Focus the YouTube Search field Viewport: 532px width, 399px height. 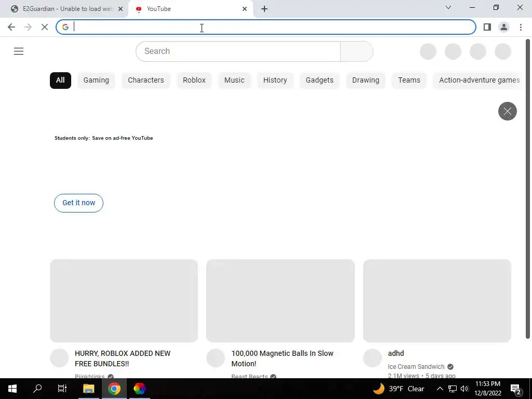point(238,51)
